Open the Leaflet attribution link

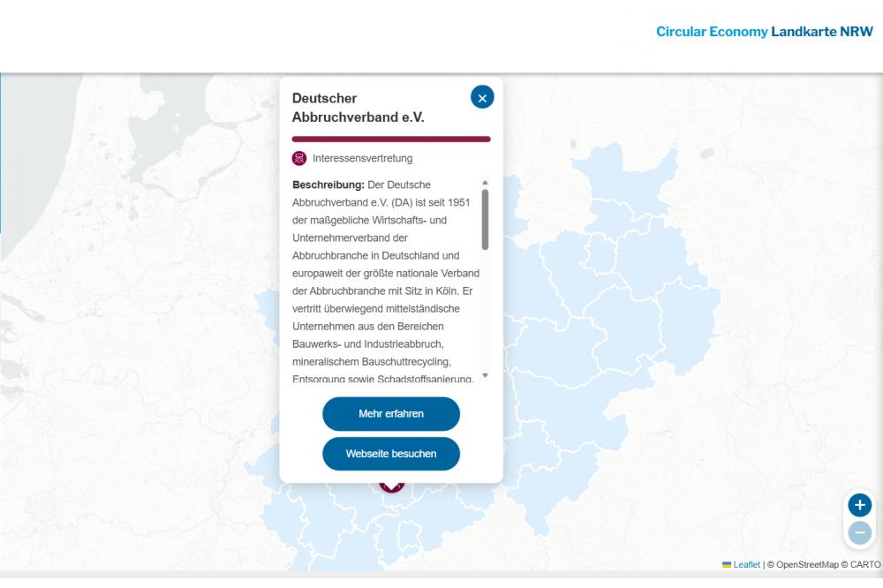click(746, 565)
